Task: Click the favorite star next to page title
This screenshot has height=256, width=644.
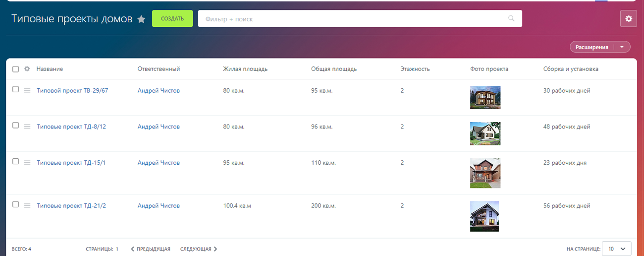Action: coord(141,19)
